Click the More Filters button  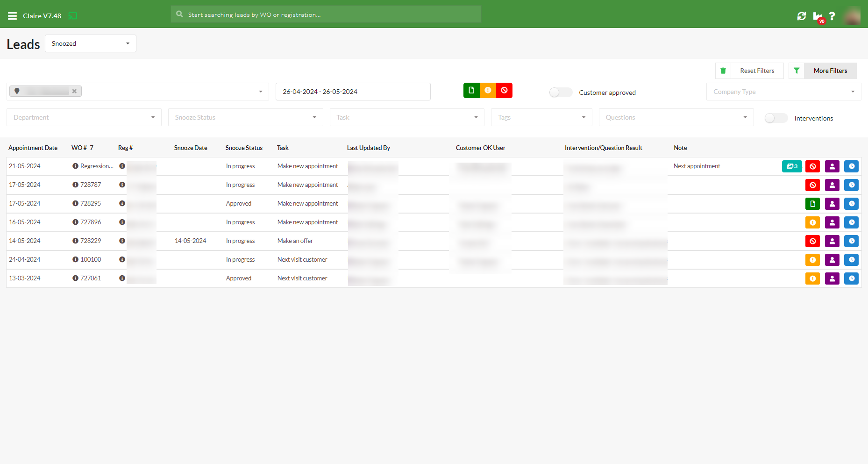[830, 71]
